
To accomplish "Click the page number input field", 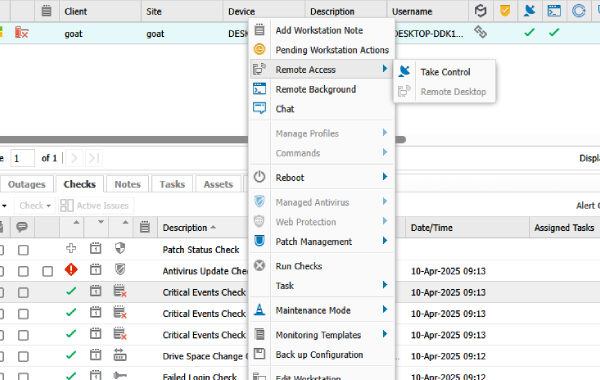I will 23,158.
